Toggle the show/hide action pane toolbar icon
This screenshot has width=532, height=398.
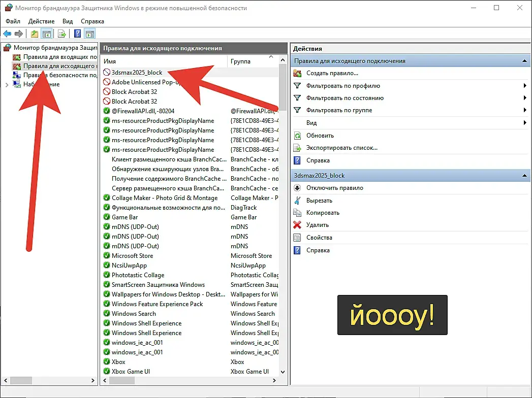click(90, 34)
